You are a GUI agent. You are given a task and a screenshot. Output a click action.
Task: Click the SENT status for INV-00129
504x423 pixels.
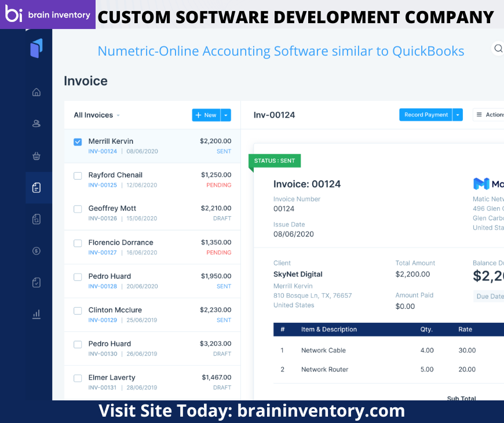click(224, 320)
